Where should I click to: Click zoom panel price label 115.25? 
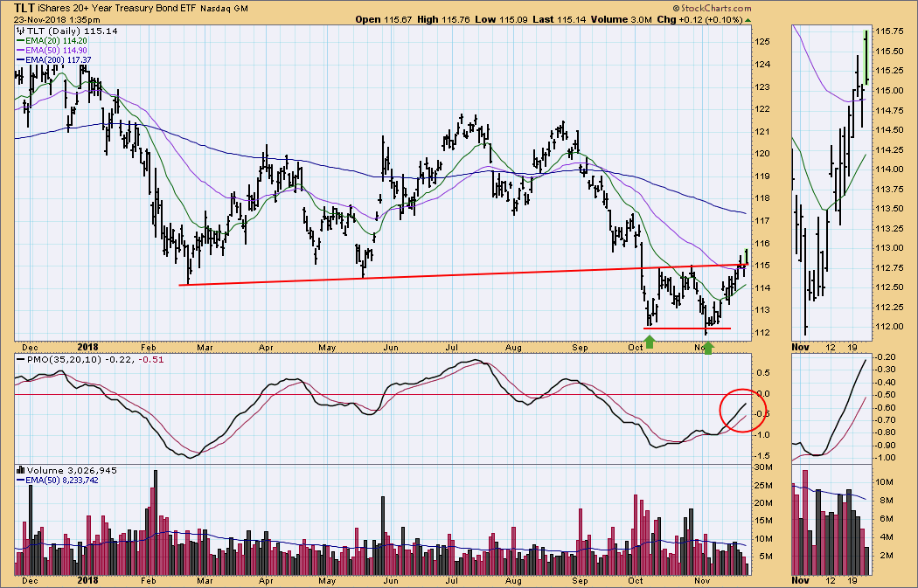(x=889, y=71)
